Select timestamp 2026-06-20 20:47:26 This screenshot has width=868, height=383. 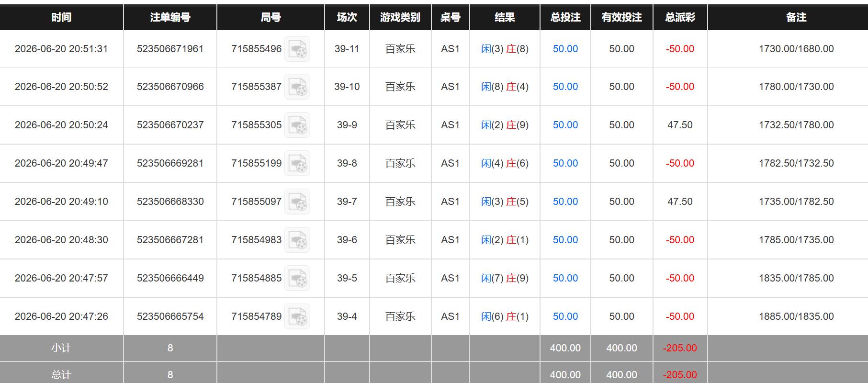[x=61, y=316]
